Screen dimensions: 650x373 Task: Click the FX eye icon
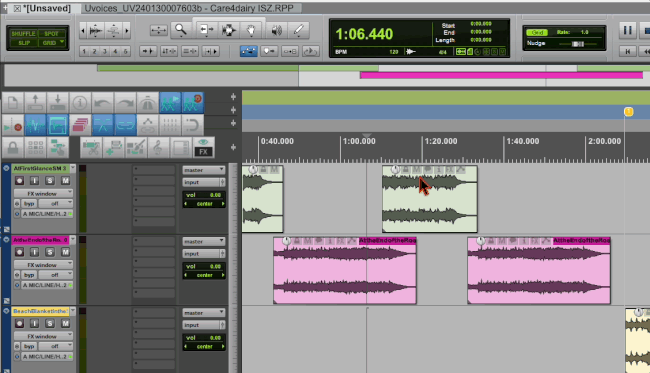pos(203,147)
